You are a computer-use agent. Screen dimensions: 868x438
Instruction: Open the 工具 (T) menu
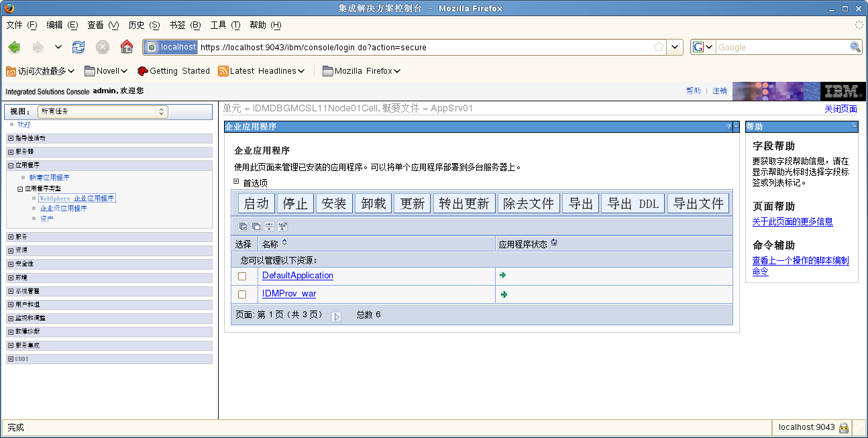pos(225,25)
